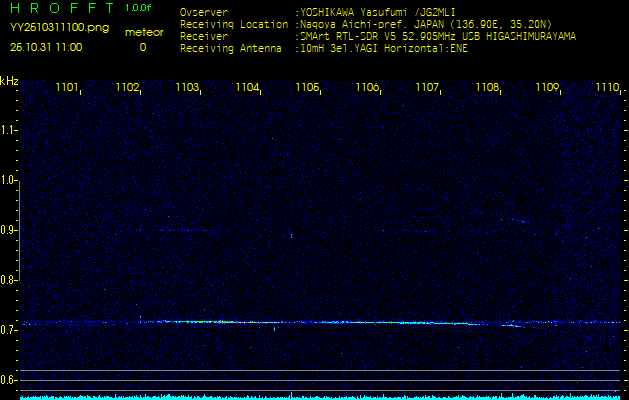
Task: Click the 1110 time marker
Action: (x=606, y=88)
